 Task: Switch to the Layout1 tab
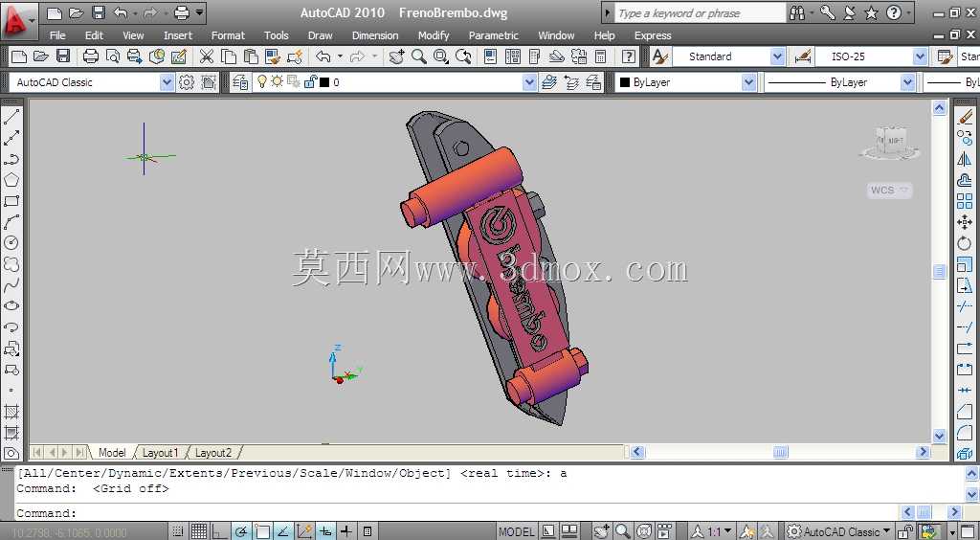click(x=160, y=453)
